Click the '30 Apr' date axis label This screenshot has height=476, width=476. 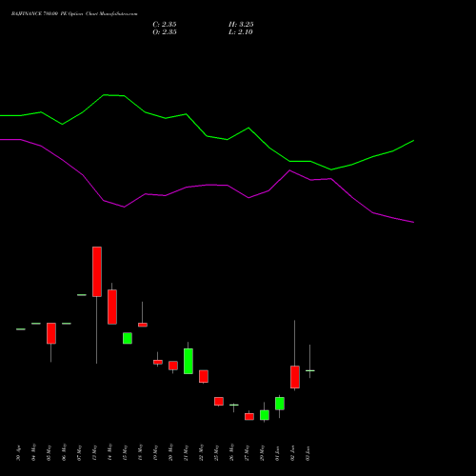pos(18,453)
